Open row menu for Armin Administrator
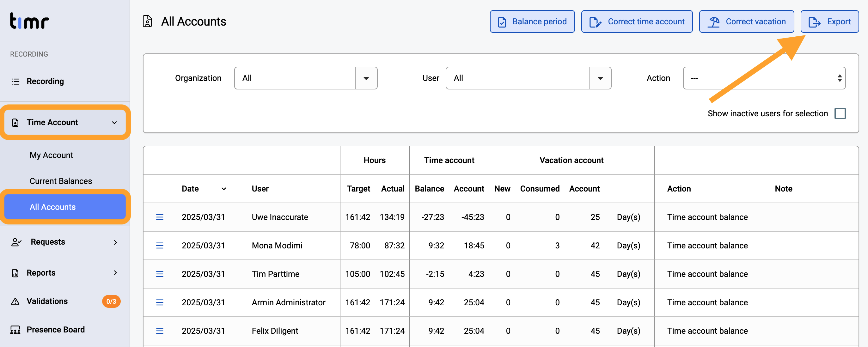 160,302
